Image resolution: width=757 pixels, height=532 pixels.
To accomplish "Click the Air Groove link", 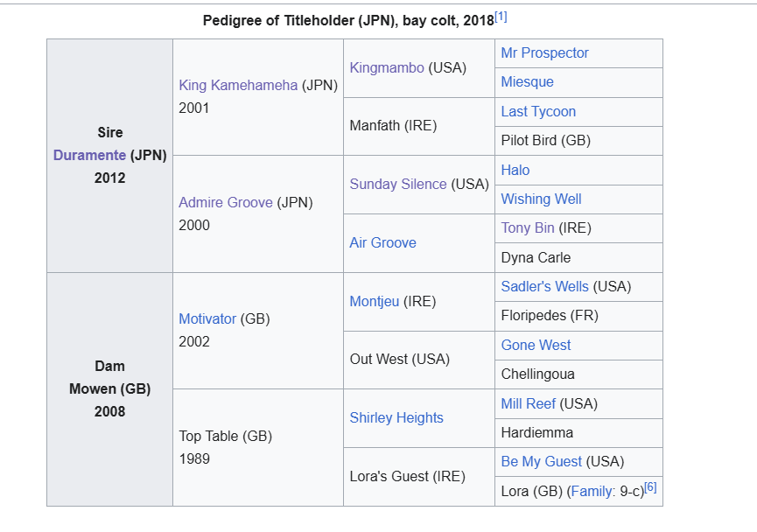I will (x=382, y=243).
